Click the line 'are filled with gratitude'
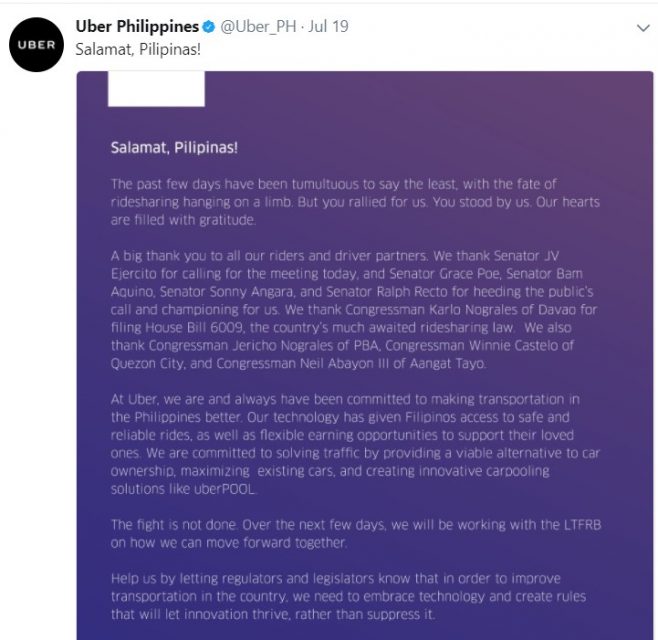This screenshot has width=658, height=640. (183, 220)
